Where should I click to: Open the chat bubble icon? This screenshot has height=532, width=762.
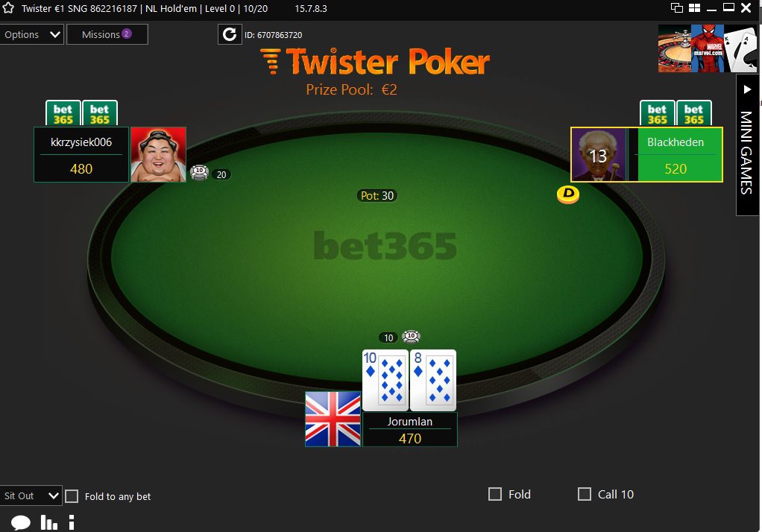coord(21,523)
